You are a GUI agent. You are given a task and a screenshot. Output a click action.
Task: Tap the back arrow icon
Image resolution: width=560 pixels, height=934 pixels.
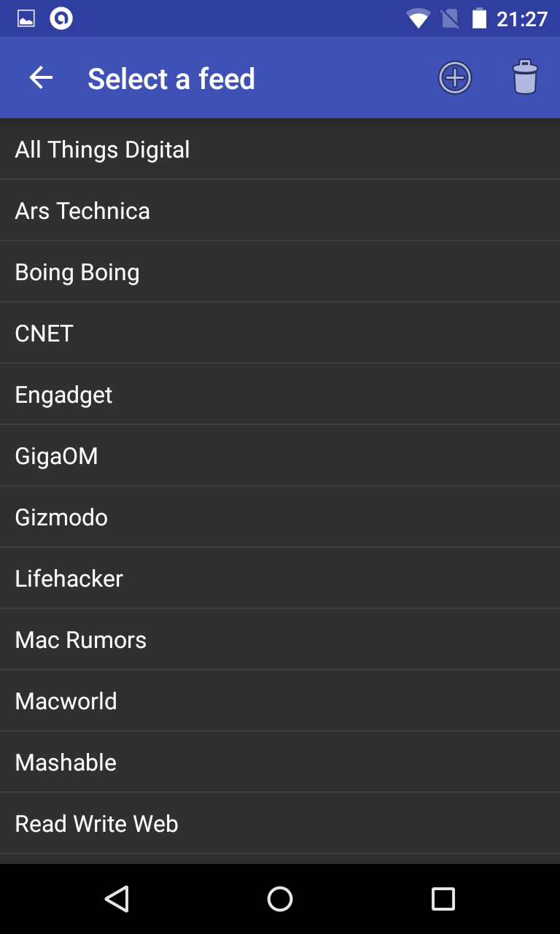tap(41, 78)
